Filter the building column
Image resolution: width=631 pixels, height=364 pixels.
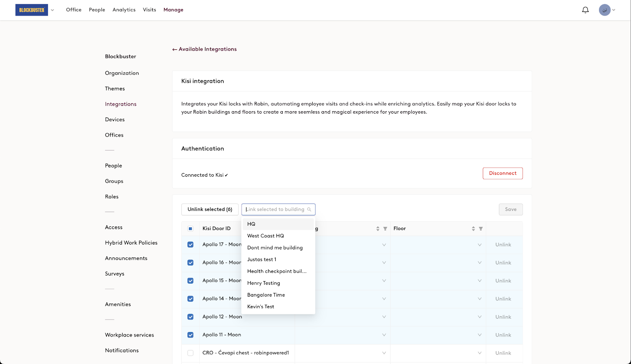coord(385,229)
